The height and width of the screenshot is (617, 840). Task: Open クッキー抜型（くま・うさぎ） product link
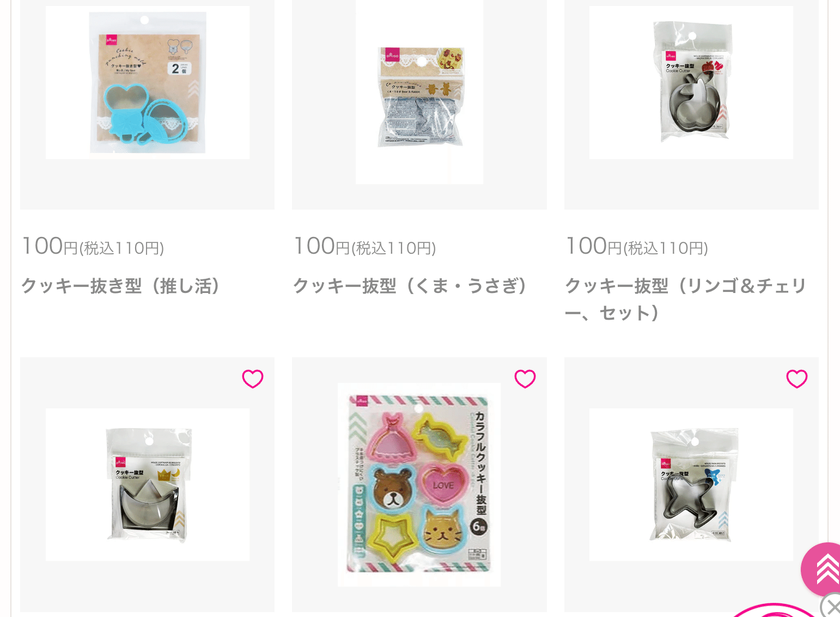click(x=410, y=286)
